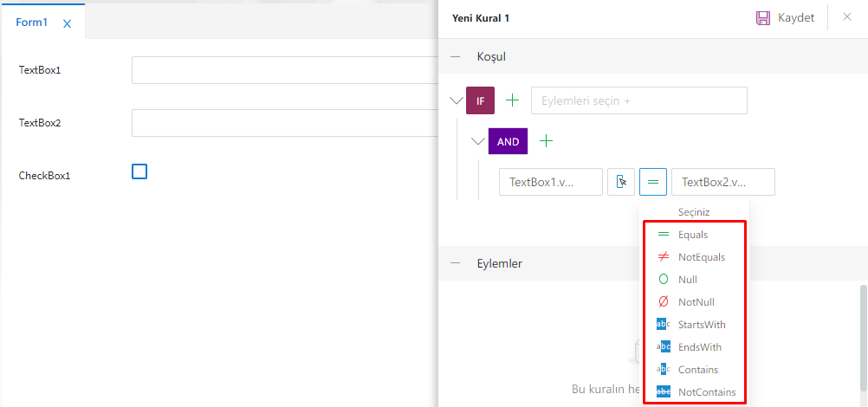Collapse the Eylemler section
Screen dimensions: 868x407
(456, 263)
